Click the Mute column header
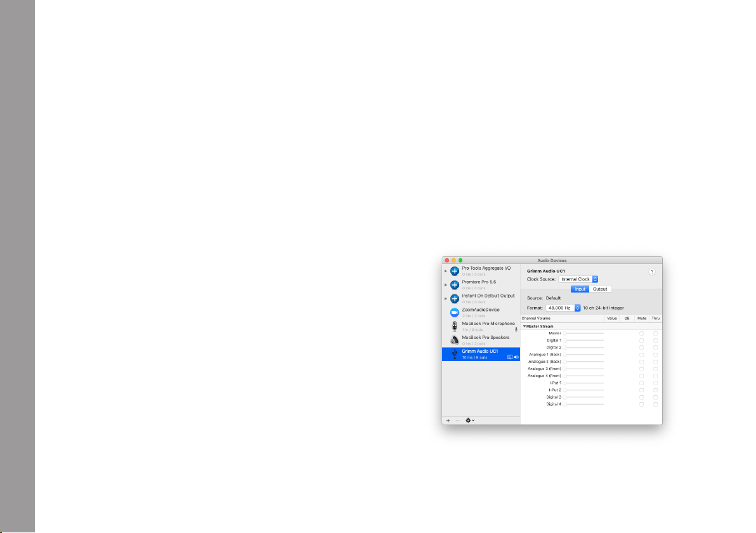This screenshot has height=533, width=756. tap(642, 319)
